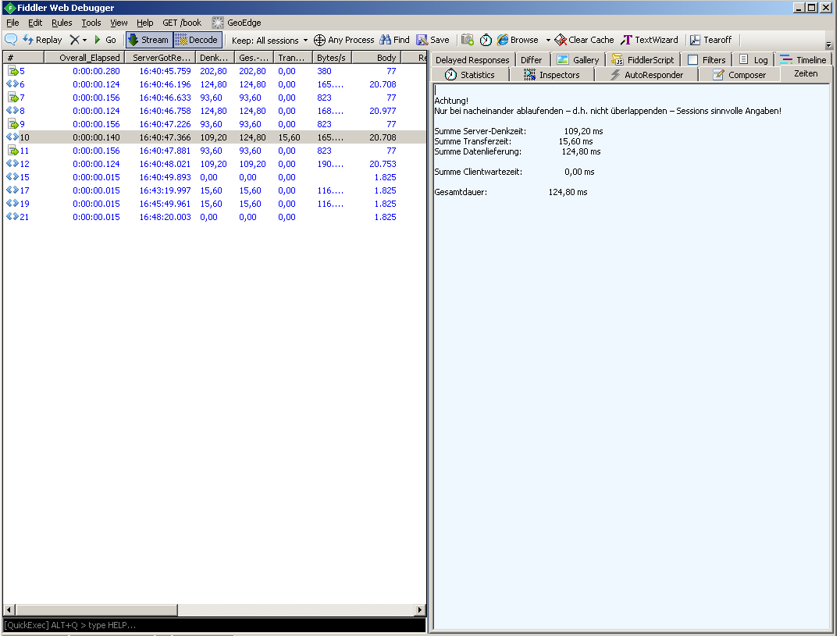The image size is (840, 636).
Task: Click the Any Process target icon
Action: click(319, 40)
